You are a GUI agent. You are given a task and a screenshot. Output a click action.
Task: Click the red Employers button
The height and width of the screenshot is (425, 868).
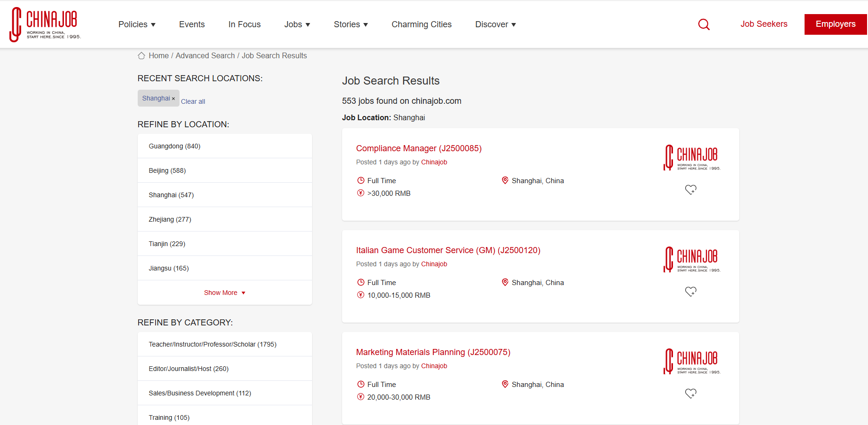[x=836, y=24]
